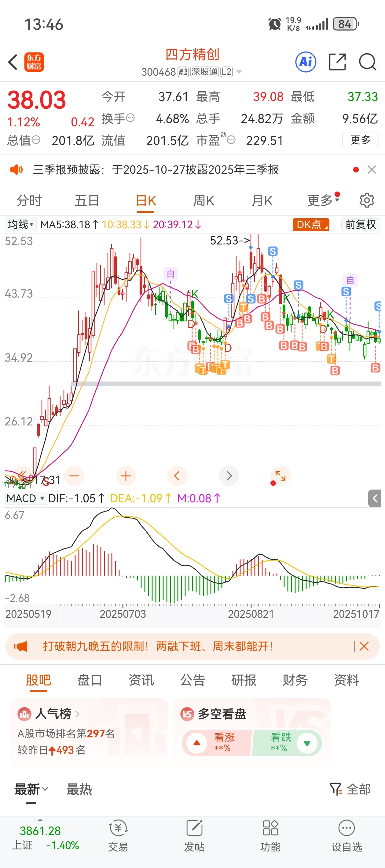Tap the 设自选 watchlist icon

346,836
